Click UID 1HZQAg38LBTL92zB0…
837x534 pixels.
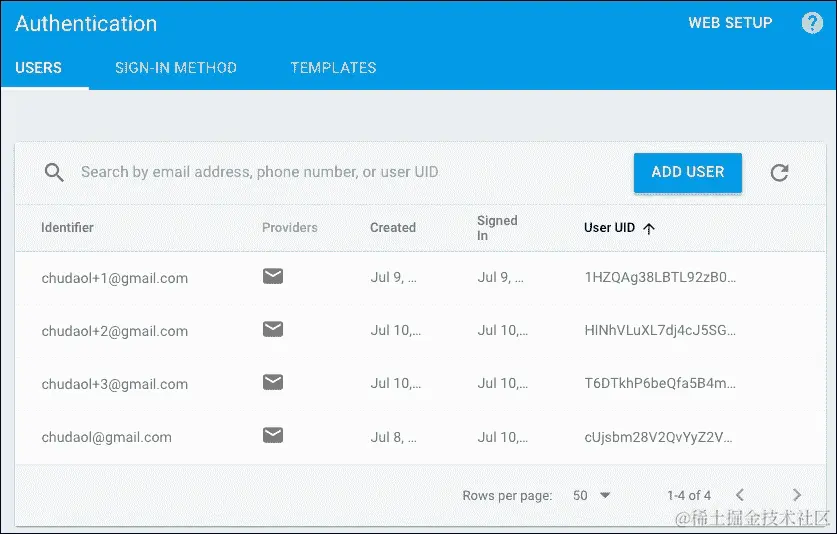pyautogui.click(x=660, y=277)
